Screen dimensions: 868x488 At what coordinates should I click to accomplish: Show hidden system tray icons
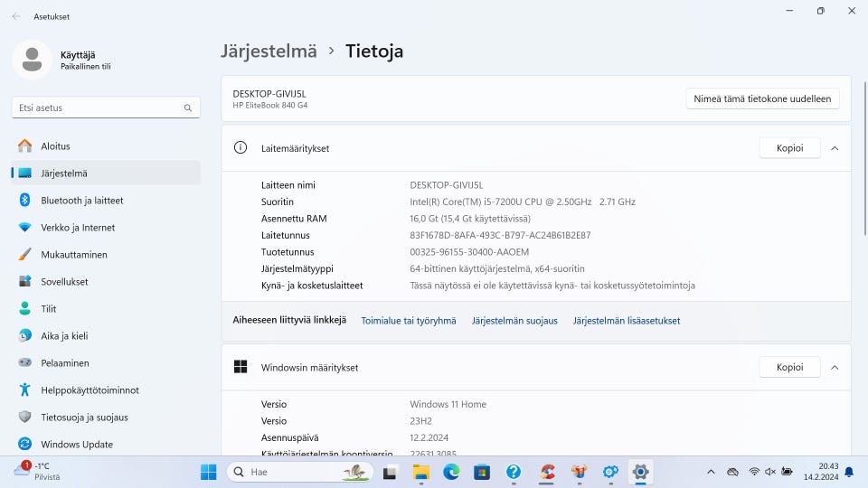[711, 472]
